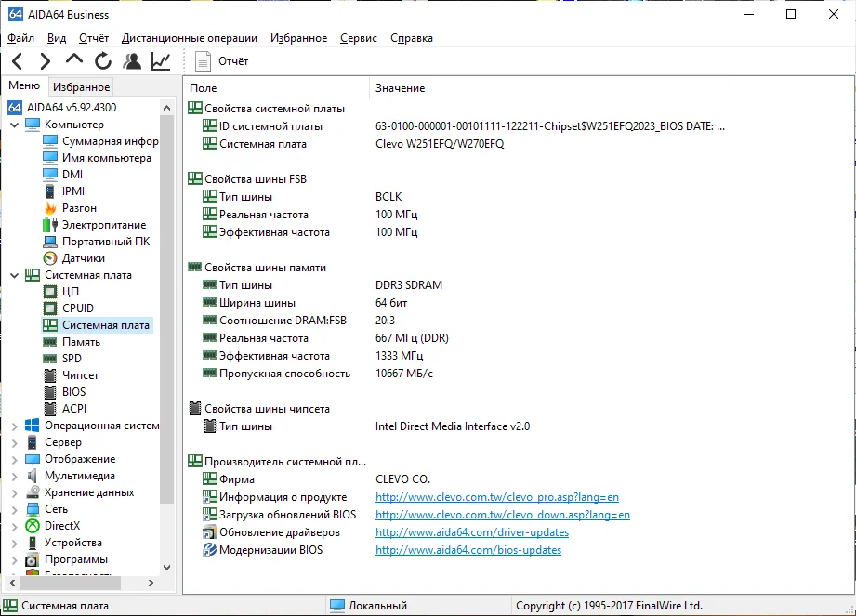Viewport: 856px width, 616px height.
Task: Open Портативный ПК tree item
Action: [96, 242]
